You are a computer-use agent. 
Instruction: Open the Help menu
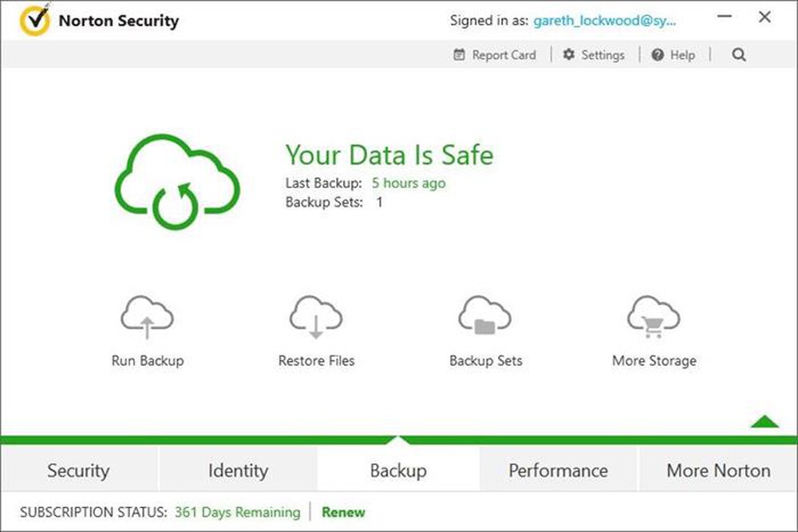[x=673, y=54]
